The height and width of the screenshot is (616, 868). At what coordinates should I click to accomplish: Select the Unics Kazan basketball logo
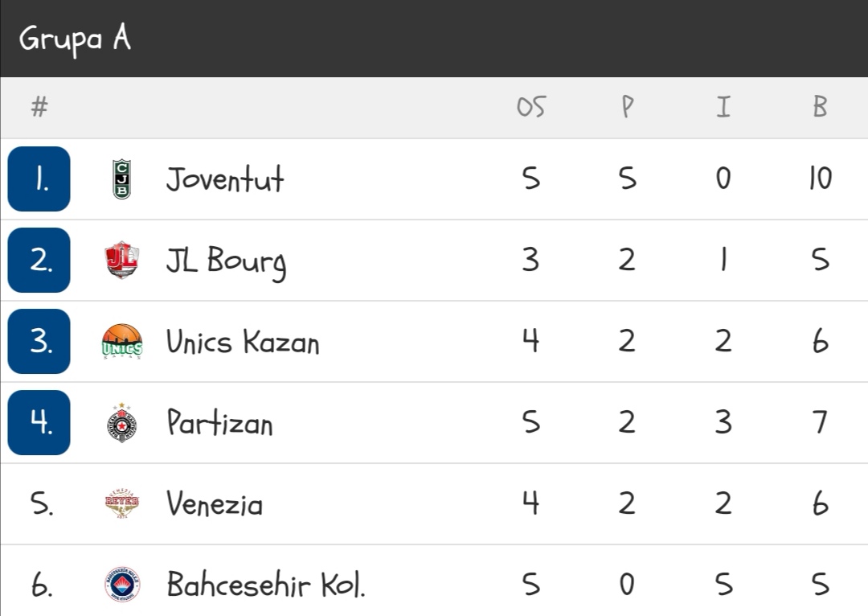point(122,341)
